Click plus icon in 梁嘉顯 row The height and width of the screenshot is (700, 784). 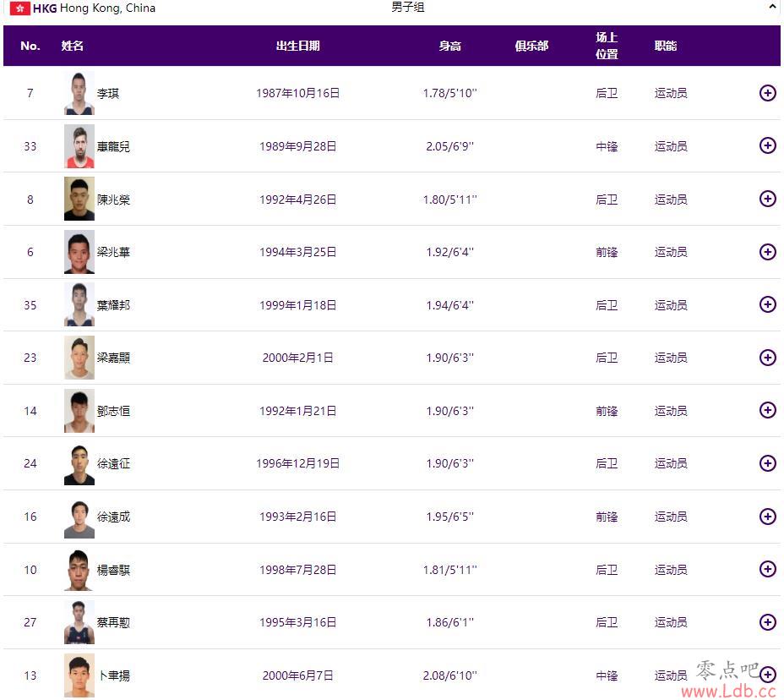[767, 358]
